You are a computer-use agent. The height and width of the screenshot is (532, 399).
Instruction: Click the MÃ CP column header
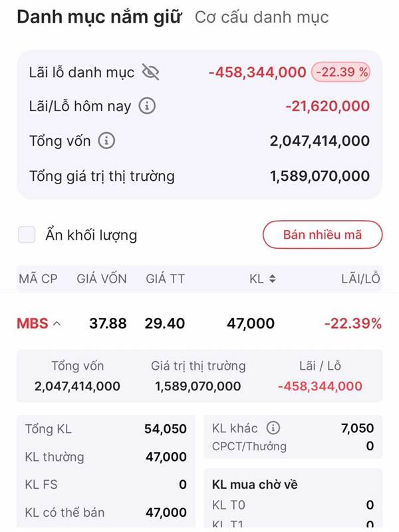point(38,279)
